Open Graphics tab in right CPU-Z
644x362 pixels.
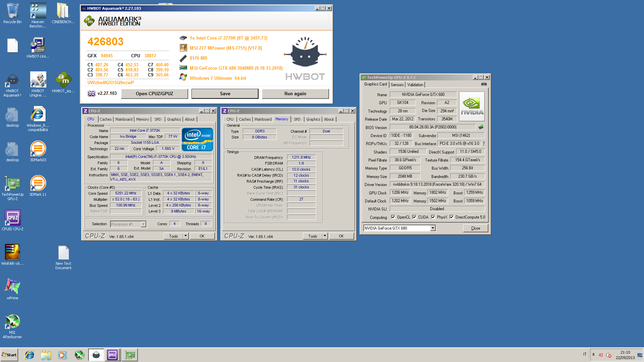click(313, 119)
